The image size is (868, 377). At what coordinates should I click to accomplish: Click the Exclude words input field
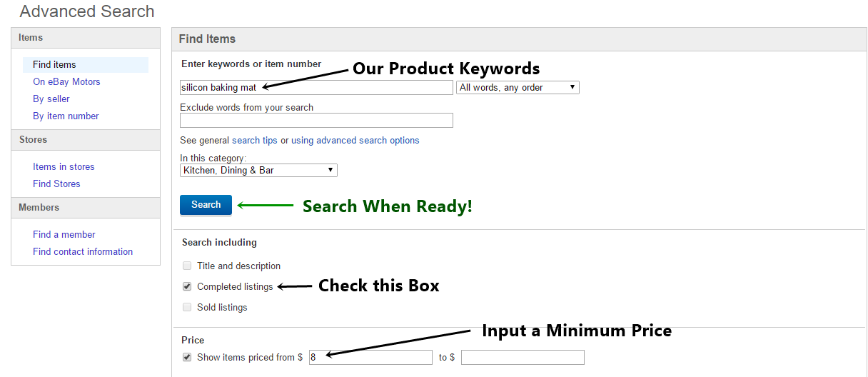point(316,120)
